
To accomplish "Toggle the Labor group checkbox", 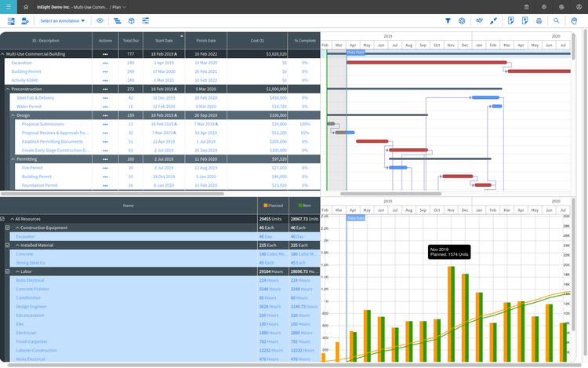I will tap(8, 271).
